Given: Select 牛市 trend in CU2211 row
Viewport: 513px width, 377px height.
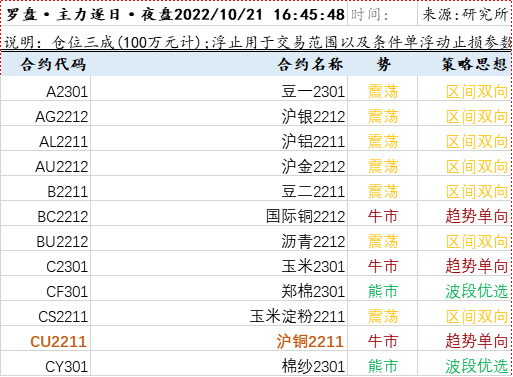Looking at the screenshot, I should (383, 341).
